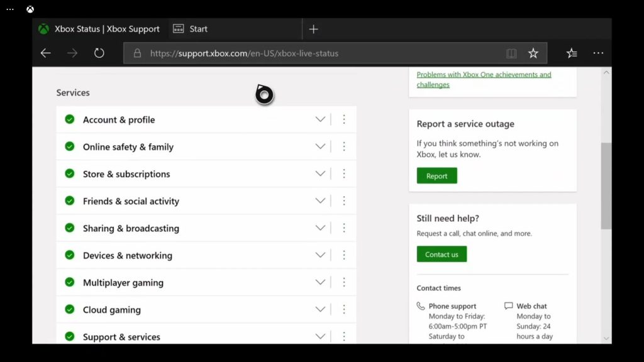
Task: Click the Services heading text
Action: tap(73, 93)
